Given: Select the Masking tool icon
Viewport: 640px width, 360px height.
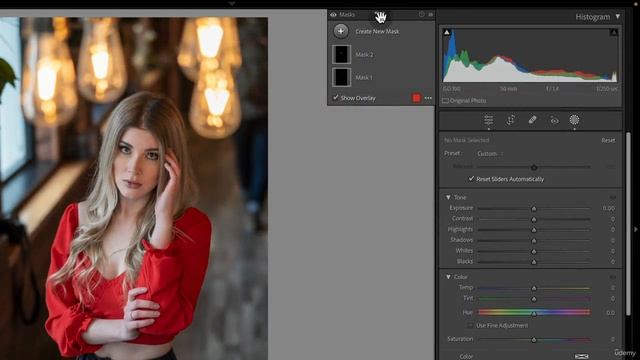Looking at the screenshot, I should pos(574,120).
